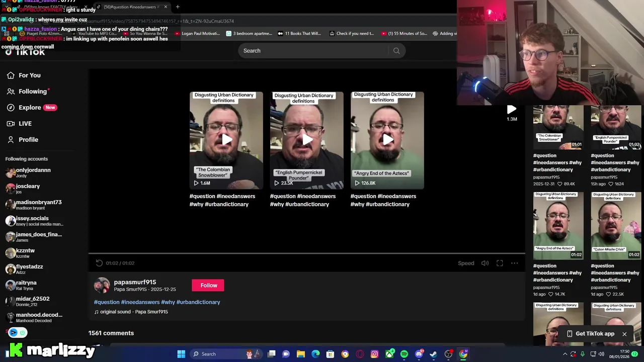
Task: Show hidden system tray icons
Action: (565, 354)
